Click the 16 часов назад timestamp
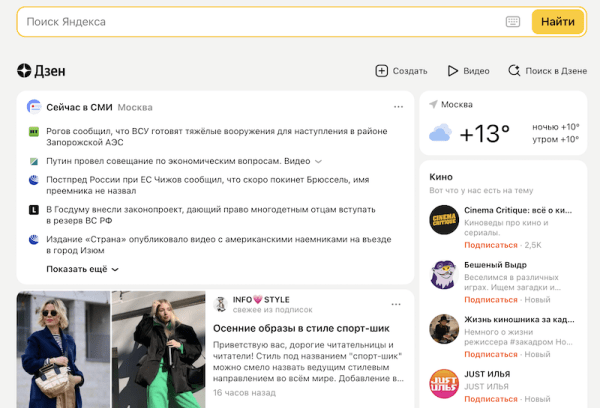 244,393
